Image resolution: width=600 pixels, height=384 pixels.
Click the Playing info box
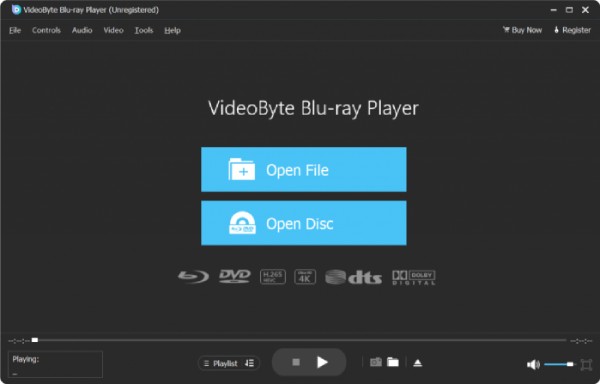pyautogui.click(x=55, y=364)
